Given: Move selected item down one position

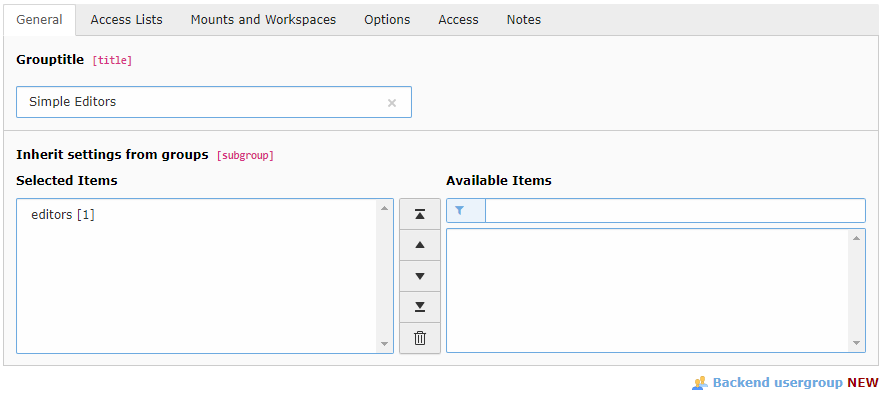Looking at the screenshot, I should pos(420,276).
